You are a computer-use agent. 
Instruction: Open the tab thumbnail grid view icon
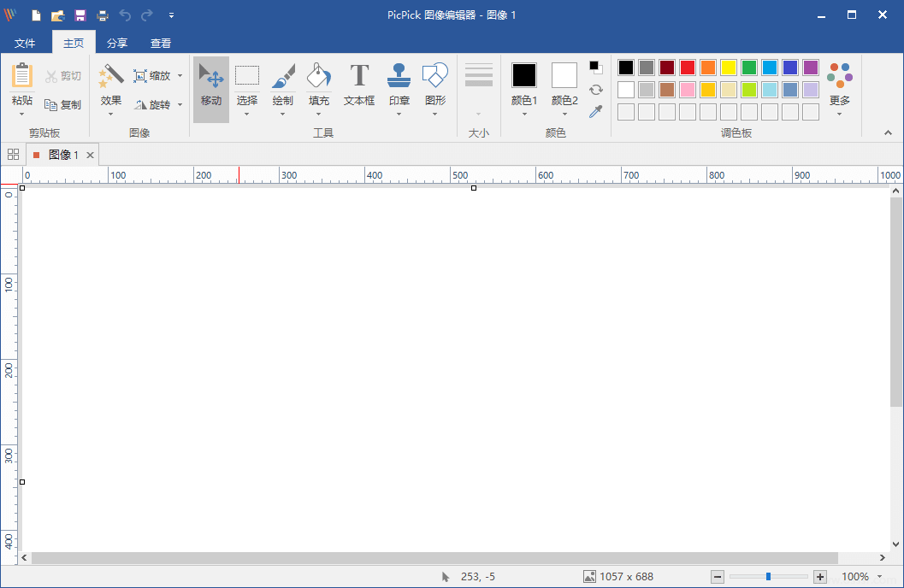tap(14, 155)
